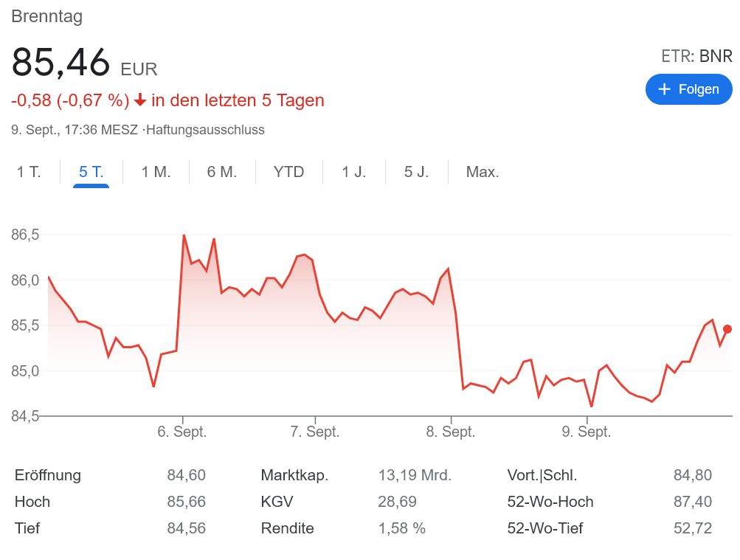Show the 1 J. chart range
740x560 pixels.
pos(353,172)
